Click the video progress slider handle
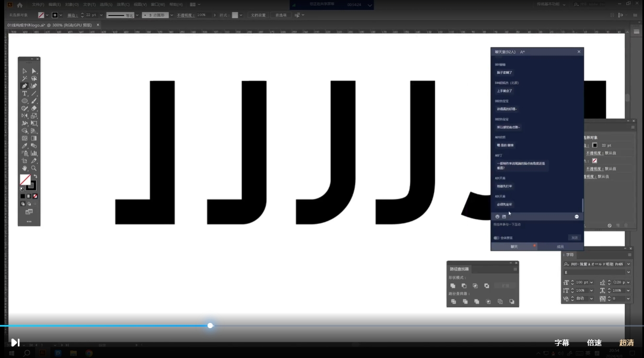Screen dimensions: 644x358 click(210, 326)
